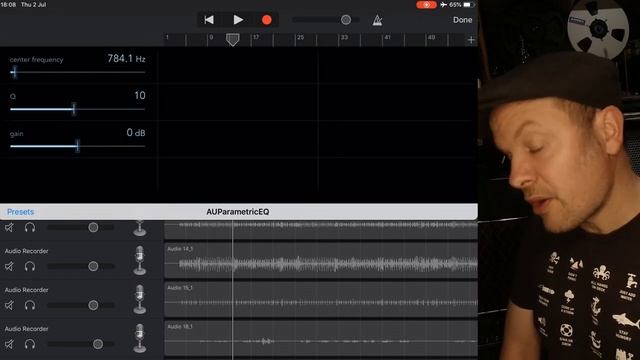Mute the partially hidden top track

click(x=9, y=227)
